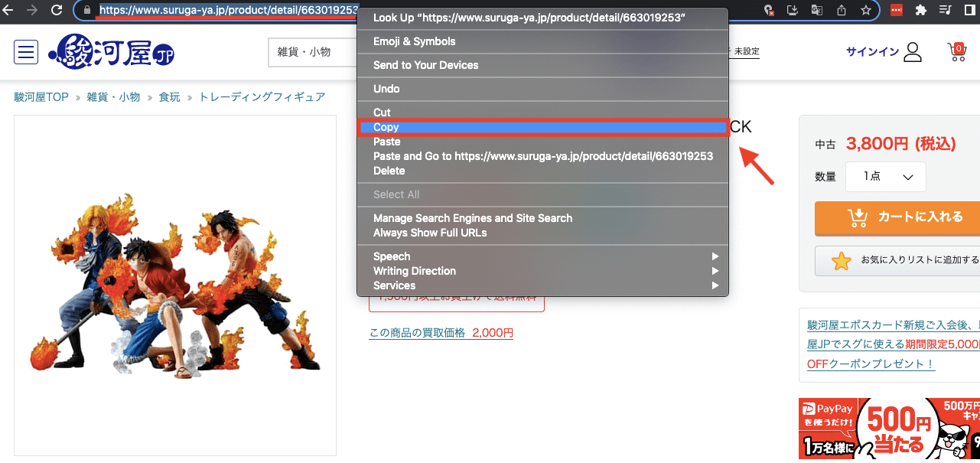Select Emoji & Symbols menu item

(542, 41)
